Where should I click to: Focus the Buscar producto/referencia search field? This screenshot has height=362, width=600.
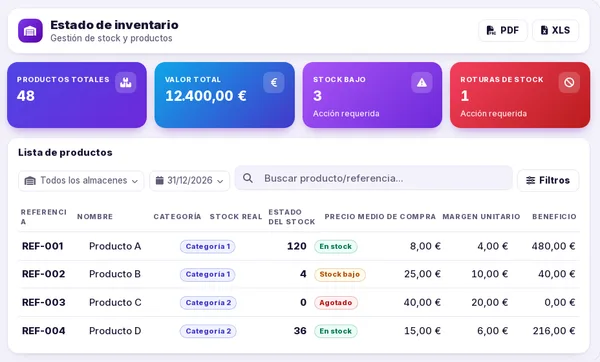point(373,178)
